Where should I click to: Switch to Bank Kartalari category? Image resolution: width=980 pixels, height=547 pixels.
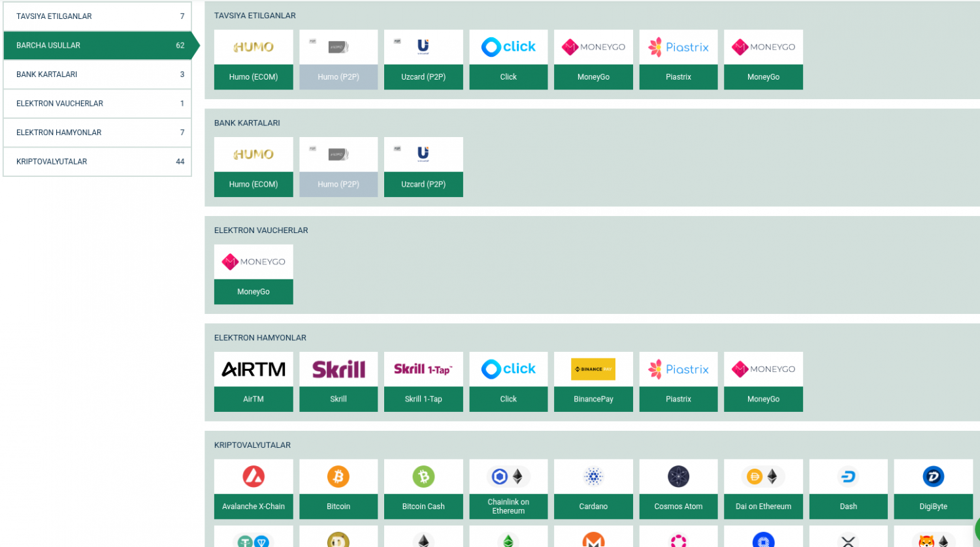point(97,74)
